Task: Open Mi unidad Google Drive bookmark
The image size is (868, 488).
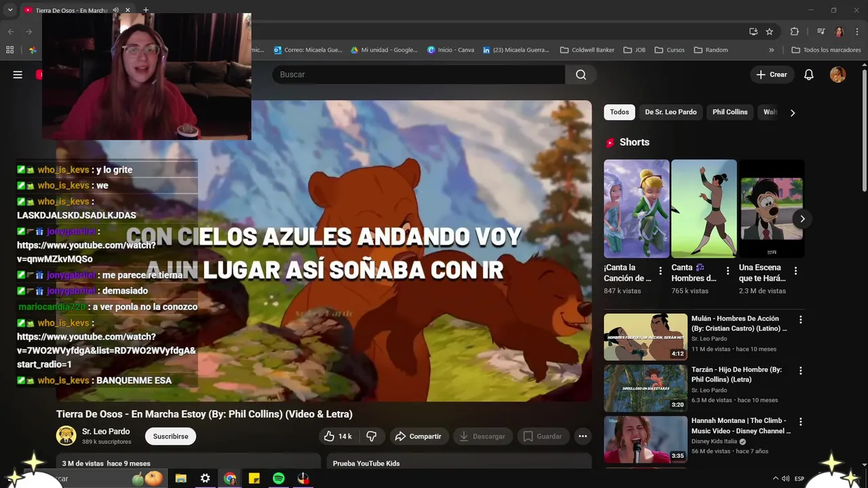Action: (384, 50)
